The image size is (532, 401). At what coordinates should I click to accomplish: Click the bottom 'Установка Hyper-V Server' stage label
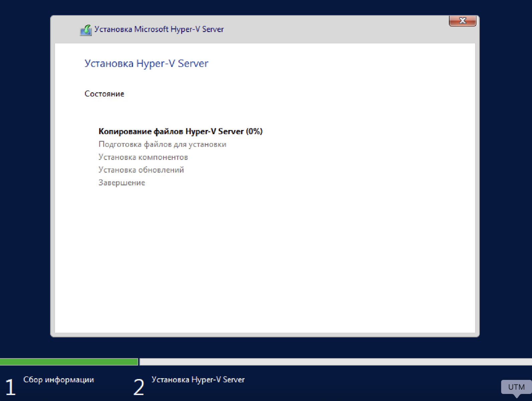pos(198,380)
